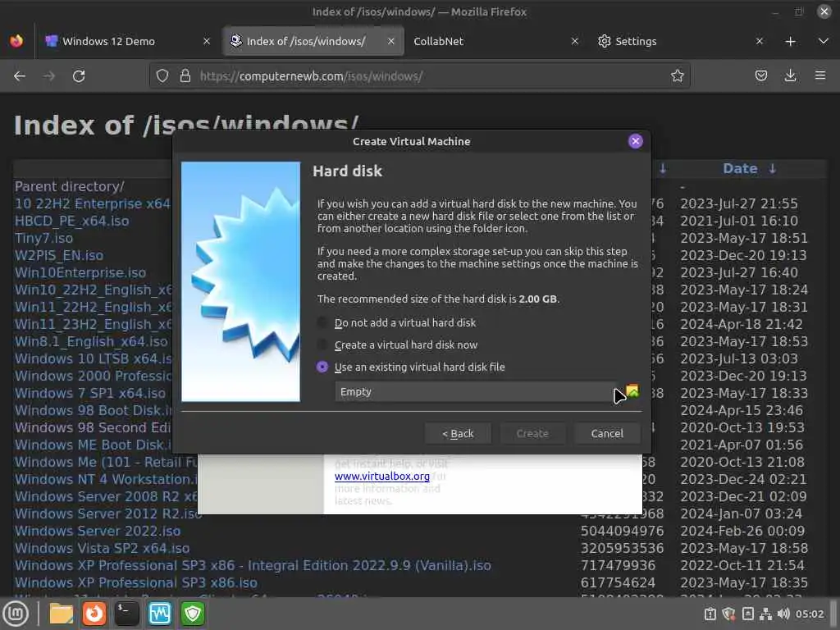The image size is (840, 630).
Task: Click the 05:02 clock in panel
Action: 810,614
